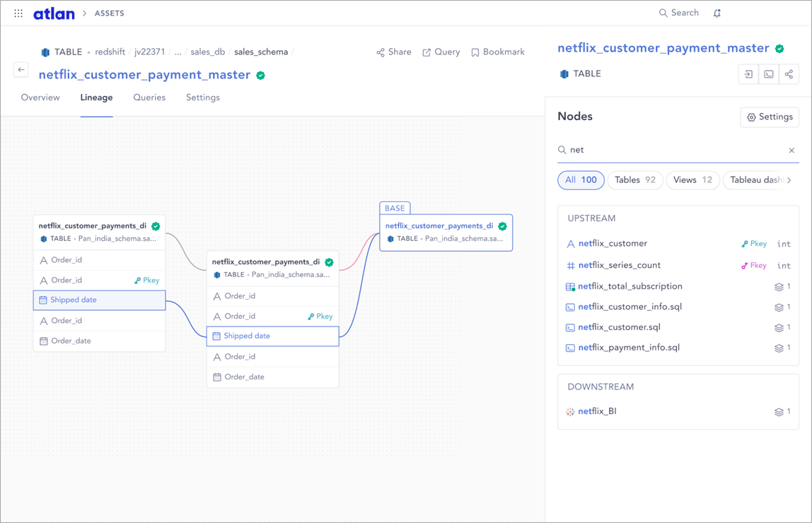
Task: Clear the Nodes search text
Action: 791,151
